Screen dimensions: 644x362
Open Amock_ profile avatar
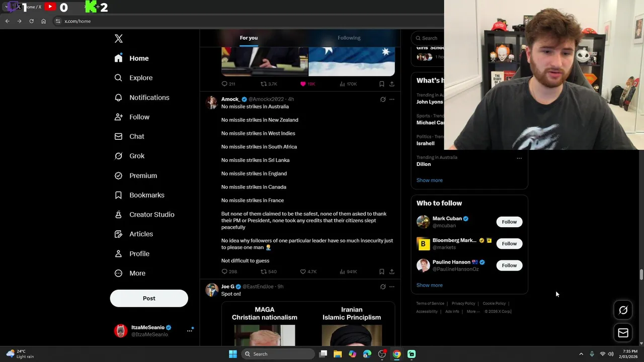pos(212,103)
